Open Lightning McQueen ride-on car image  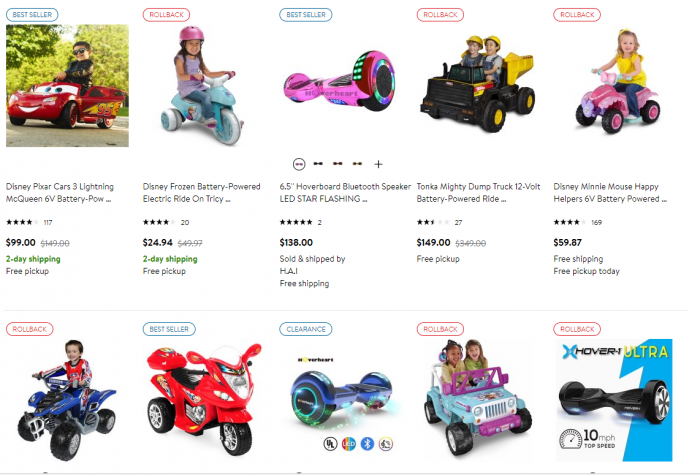coord(67,86)
